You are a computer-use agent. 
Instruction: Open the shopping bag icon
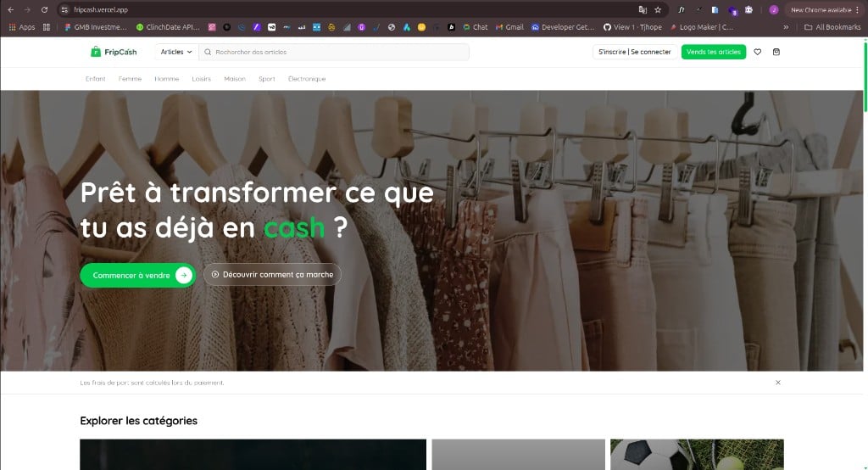776,52
